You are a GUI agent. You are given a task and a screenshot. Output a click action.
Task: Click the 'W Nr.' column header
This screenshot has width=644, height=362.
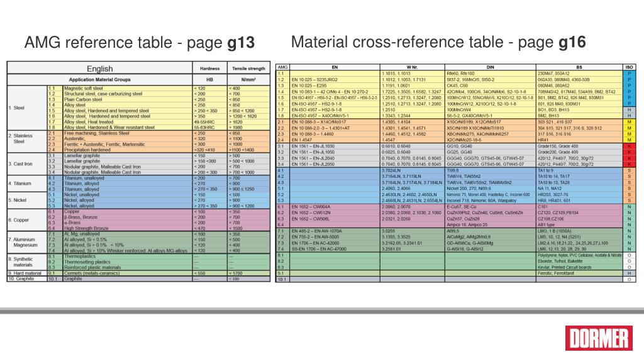(412, 67)
